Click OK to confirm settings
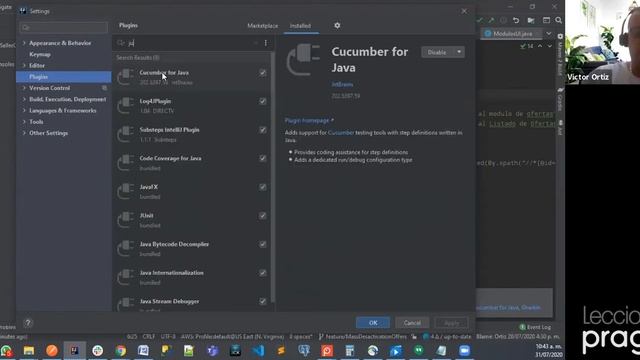The height and width of the screenshot is (360, 640). (x=373, y=322)
